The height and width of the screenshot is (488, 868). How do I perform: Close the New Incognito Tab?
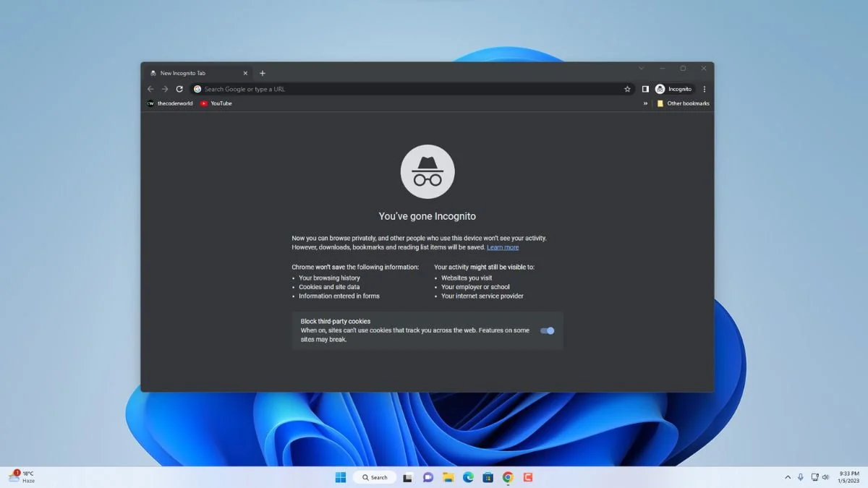coord(245,73)
